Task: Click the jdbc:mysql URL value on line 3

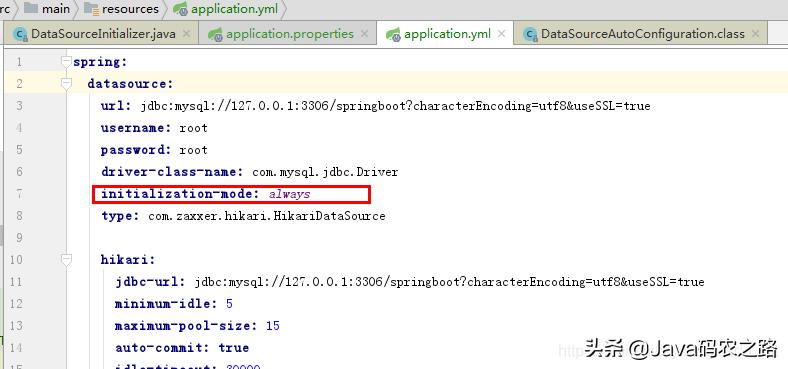Action: pyautogui.click(x=396, y=106)
